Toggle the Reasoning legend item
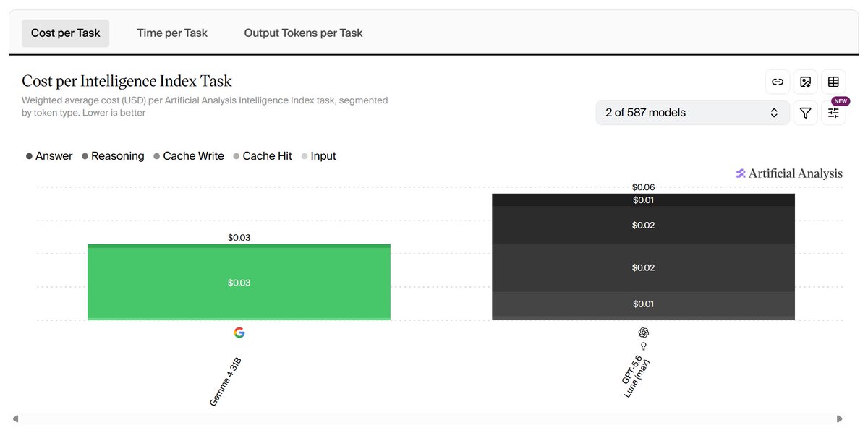The width and height of the screenshot is (868, 433). click(x=113, y=156)
